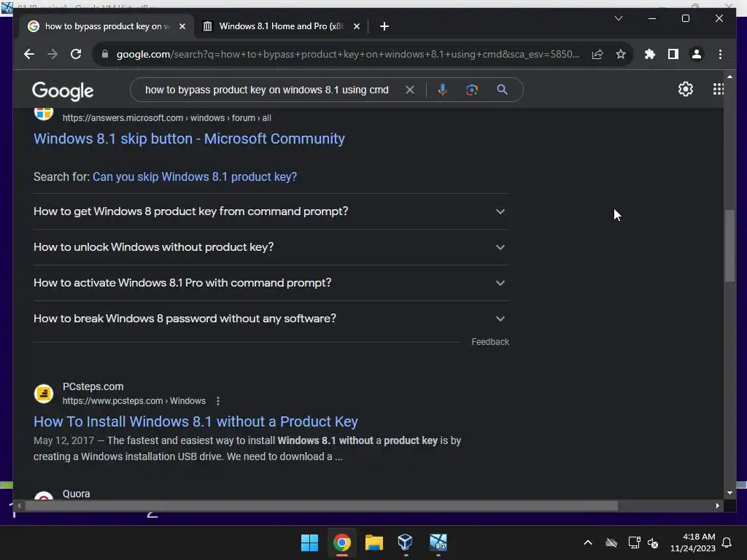Click the scroll up arrow

[x=729, y=77]
